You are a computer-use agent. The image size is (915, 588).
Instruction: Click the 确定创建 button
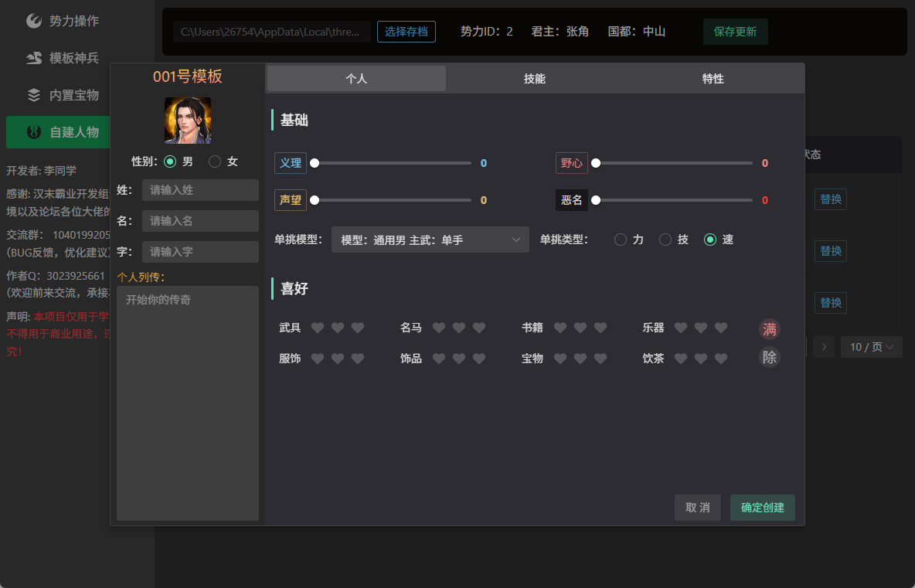[762, 508]
